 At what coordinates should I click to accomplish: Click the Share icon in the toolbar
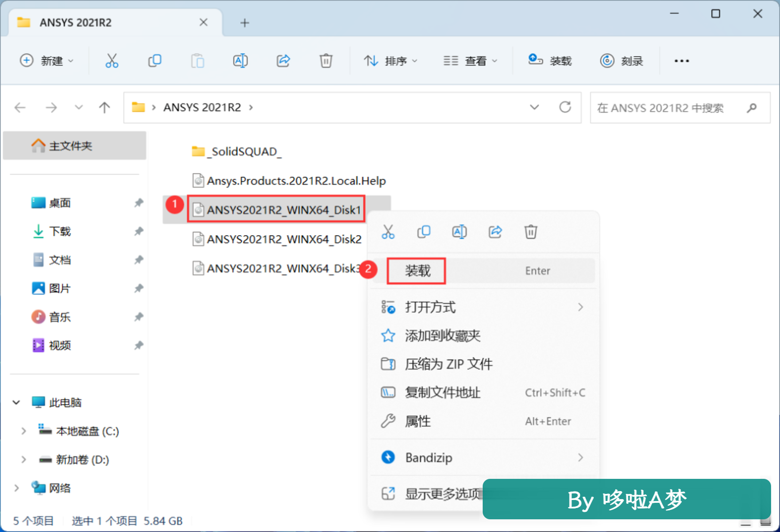pos(283,61)
